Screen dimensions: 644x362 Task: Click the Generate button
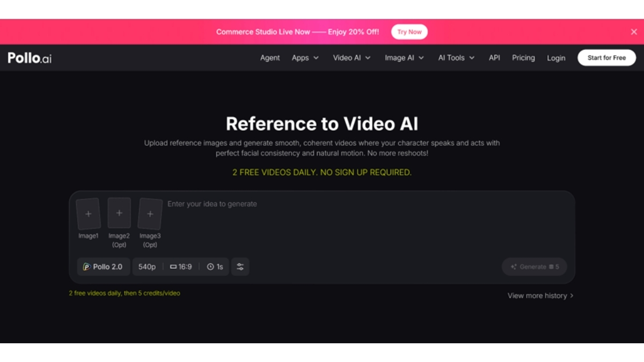(534, 267)
